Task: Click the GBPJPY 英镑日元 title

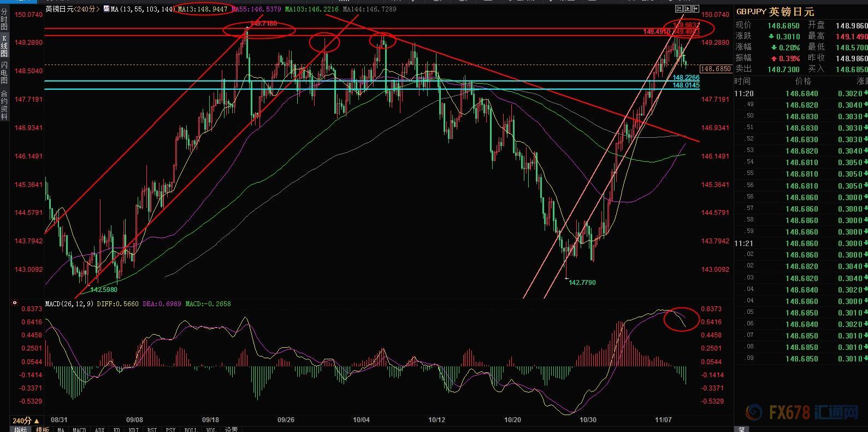Action: coord(775,11)
